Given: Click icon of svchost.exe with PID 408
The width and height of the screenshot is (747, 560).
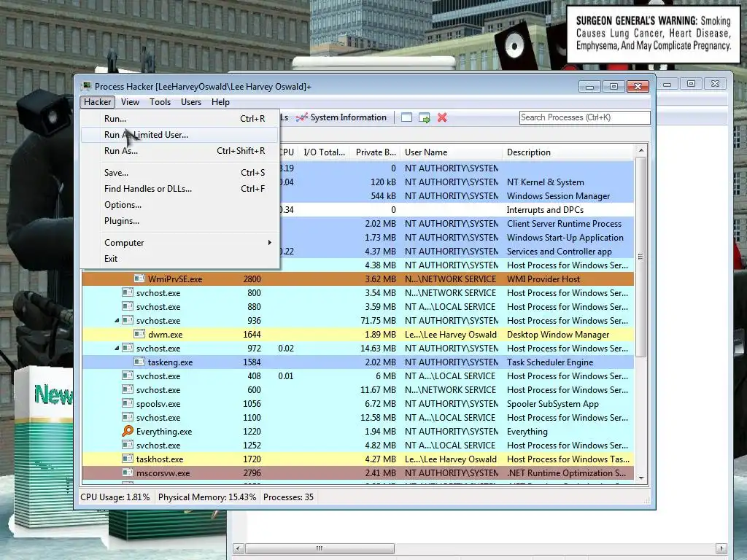Looking at the screenshot, I should tap(127, 376).
